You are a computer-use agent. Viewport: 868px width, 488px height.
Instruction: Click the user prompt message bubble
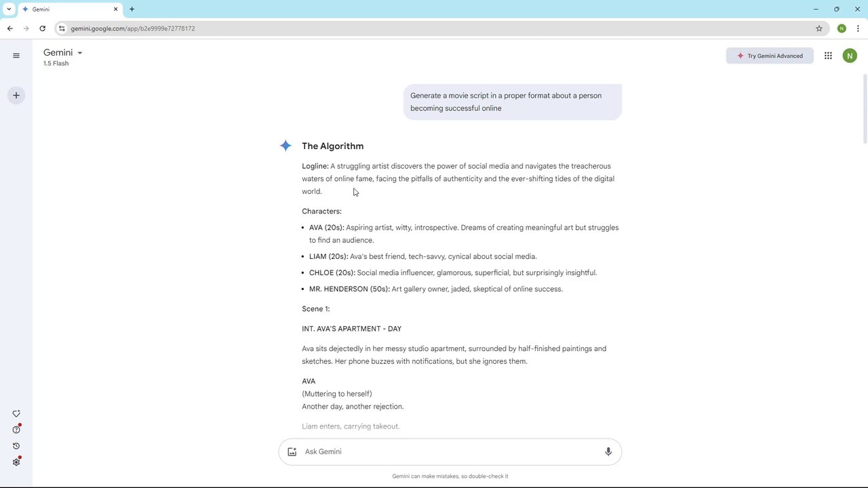click(x=513, y=102)
